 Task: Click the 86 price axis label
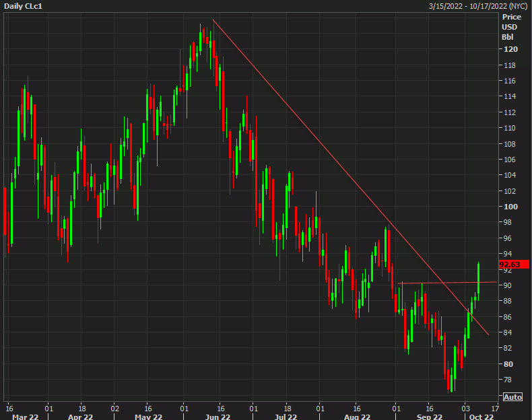507,317
